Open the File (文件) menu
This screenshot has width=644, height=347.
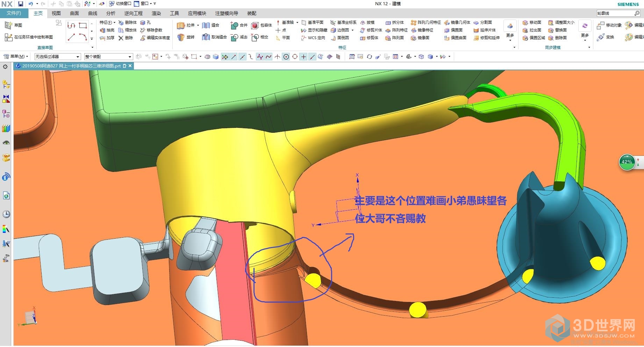14,13
